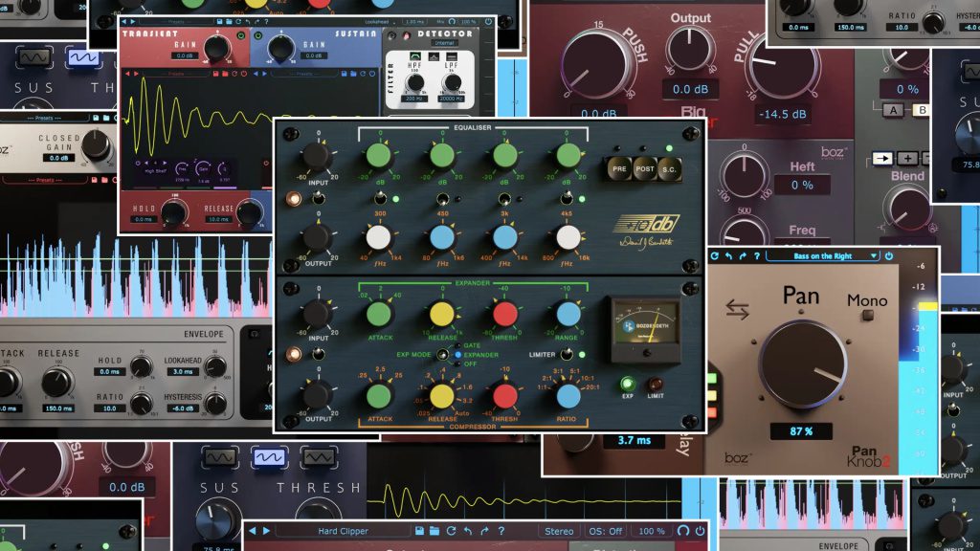Viewport: 980px width, 551px height.
Task: Toggle the 4k5 equaliser band switch
Action: 567,199
